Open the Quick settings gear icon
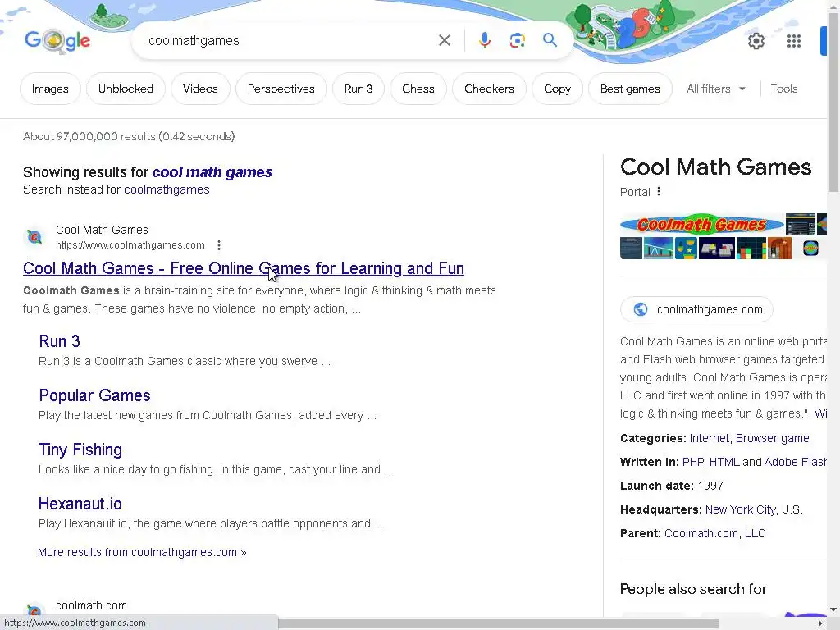Image resolution: width=840 pixels, height=630 pixels. click(756, 41)
